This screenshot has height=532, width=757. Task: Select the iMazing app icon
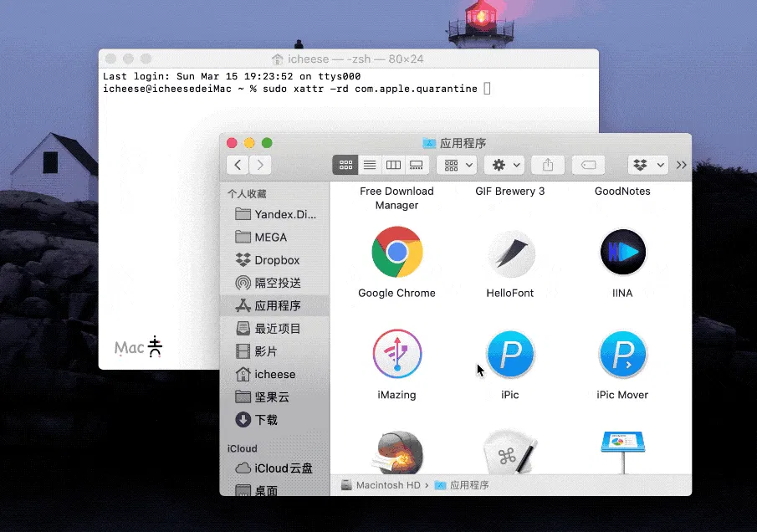pyautogui.click(x=396, y=355)
